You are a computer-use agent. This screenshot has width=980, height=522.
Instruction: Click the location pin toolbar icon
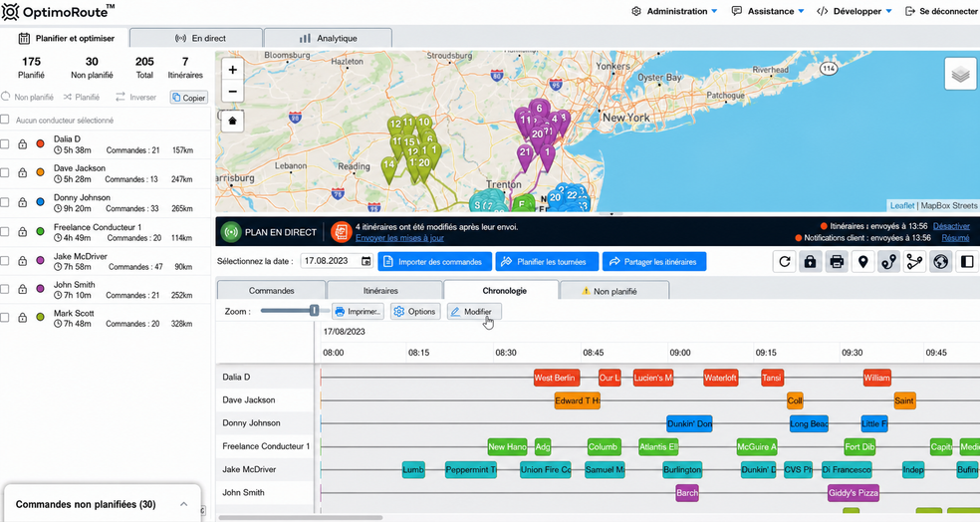click(863, 262)
